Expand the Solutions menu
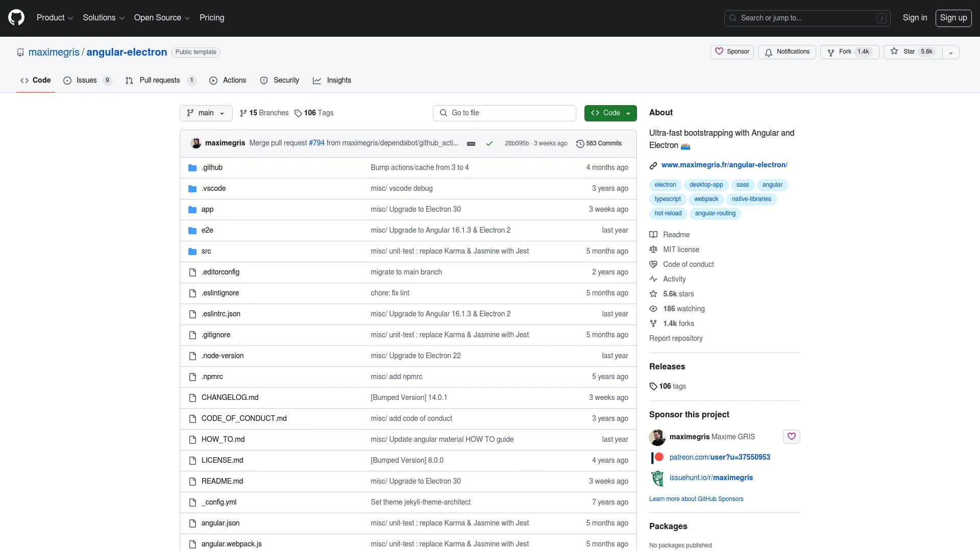 pos(104,18)
